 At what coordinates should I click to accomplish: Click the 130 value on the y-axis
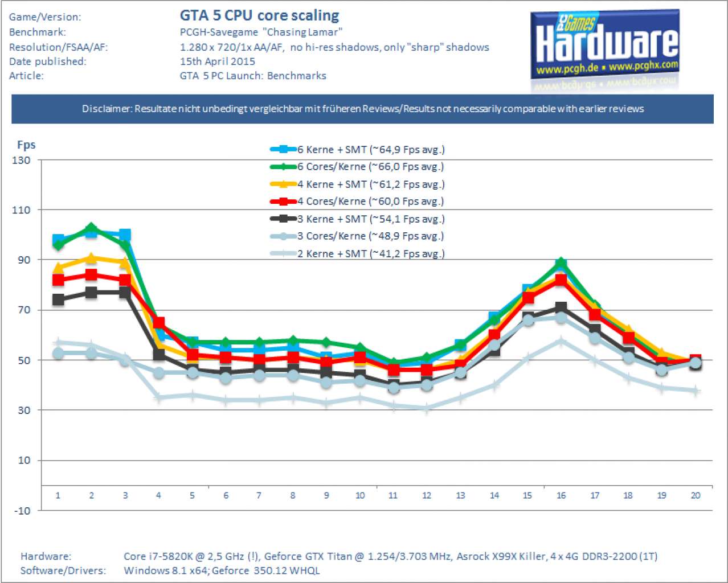tap(22, 160)
